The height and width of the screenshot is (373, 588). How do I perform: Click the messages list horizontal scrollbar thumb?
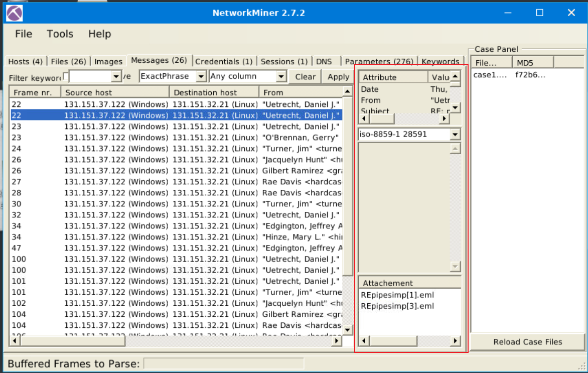point(73,341)
